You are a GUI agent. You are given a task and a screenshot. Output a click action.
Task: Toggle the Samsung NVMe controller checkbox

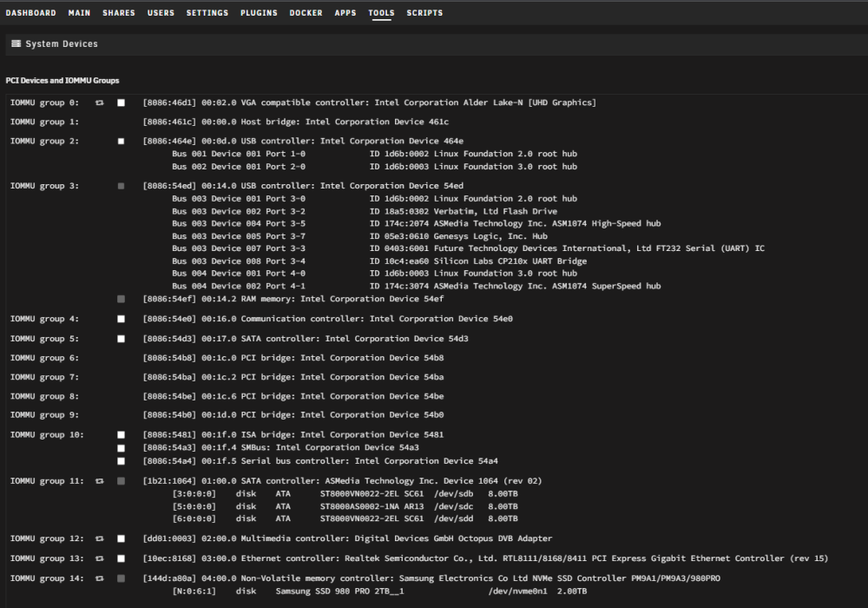(x=121, y=578)
